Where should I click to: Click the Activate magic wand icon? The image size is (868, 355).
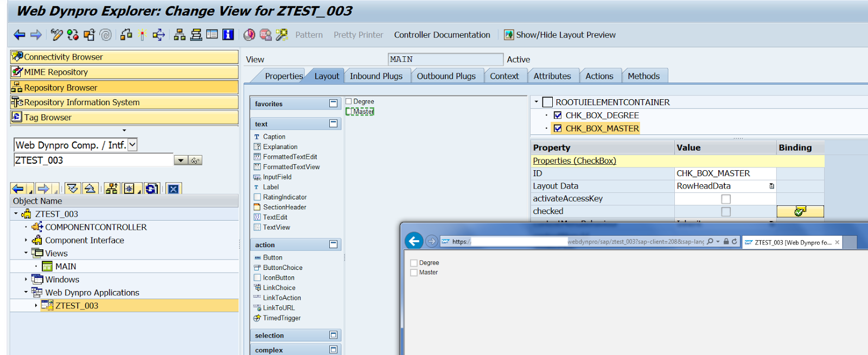(x=142, y=35)
